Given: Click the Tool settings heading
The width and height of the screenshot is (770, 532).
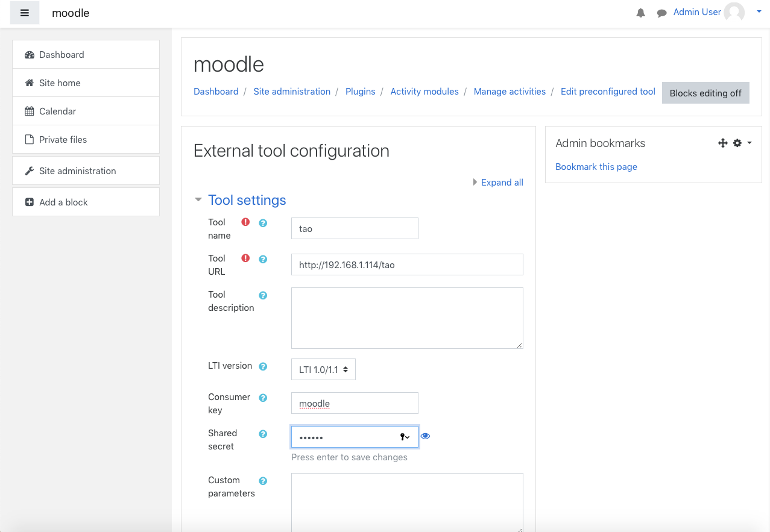Looking at the screenshot, I should [x=247, y=200].
